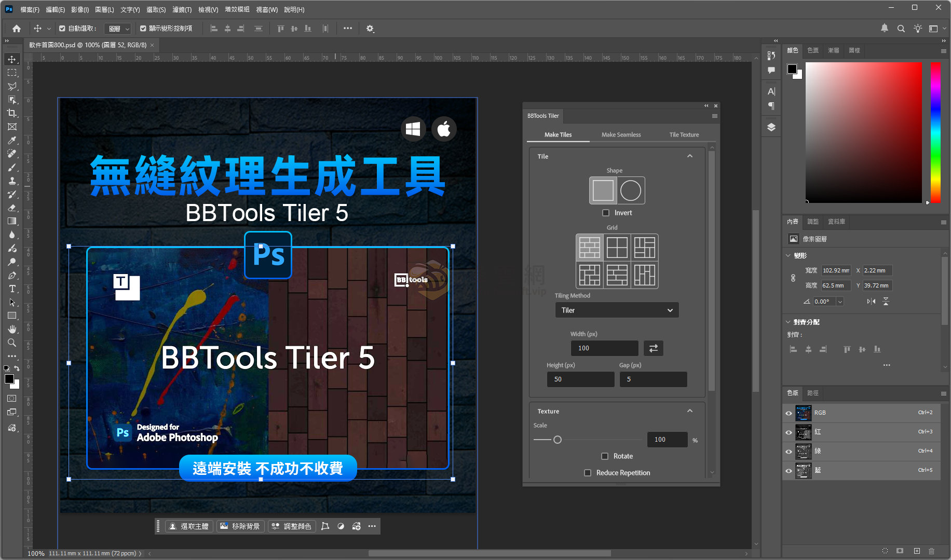Open more options in contextual task bar

(x=372, y=526)
